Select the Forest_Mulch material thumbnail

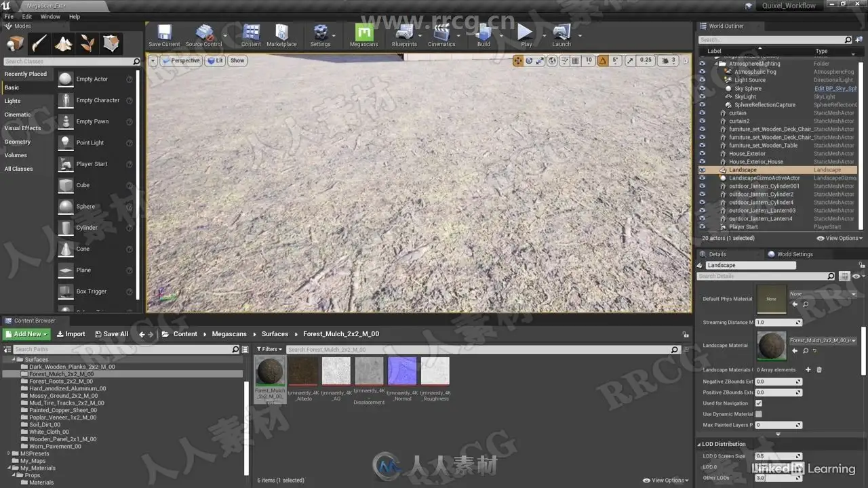[270, 371]
